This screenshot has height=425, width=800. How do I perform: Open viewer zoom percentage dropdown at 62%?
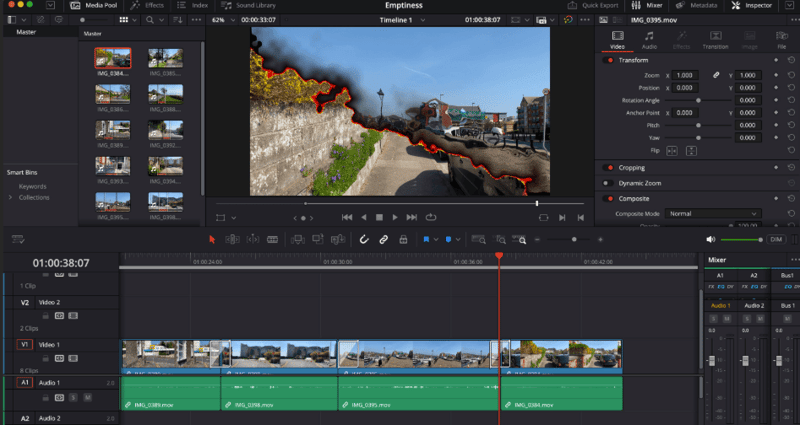click(x=222, y=20)
